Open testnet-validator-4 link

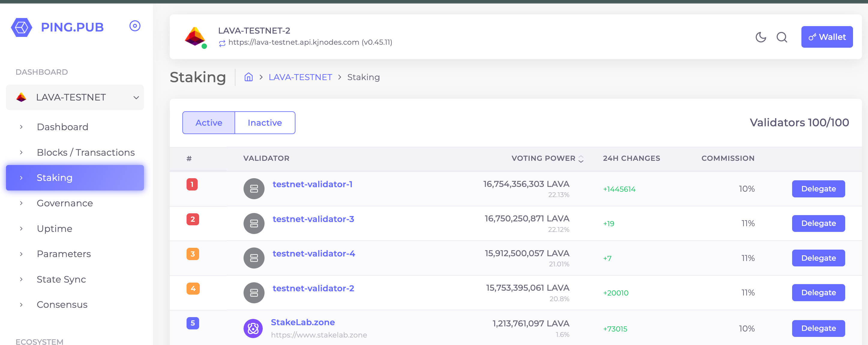pos(314,254)
